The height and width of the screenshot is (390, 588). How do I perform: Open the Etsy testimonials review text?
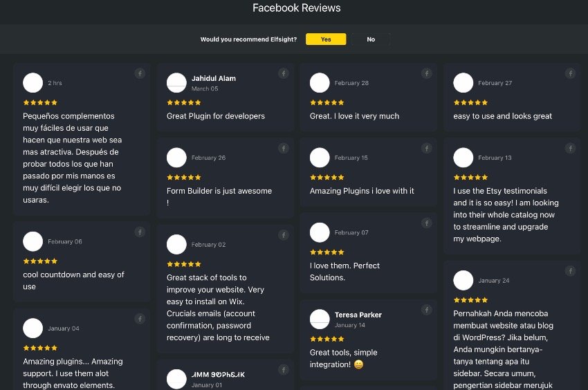tap(506, 215)
